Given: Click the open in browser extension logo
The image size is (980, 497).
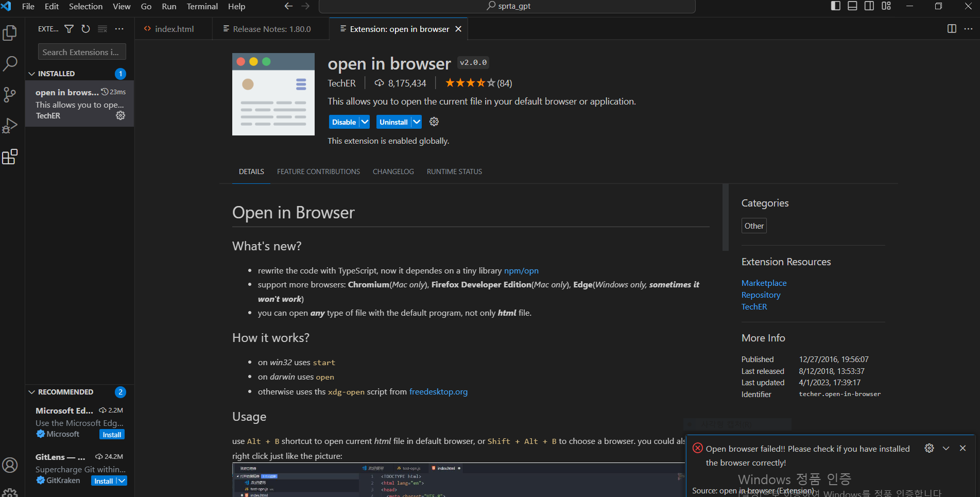Looking at the screenshot, I should coord(273,94).
